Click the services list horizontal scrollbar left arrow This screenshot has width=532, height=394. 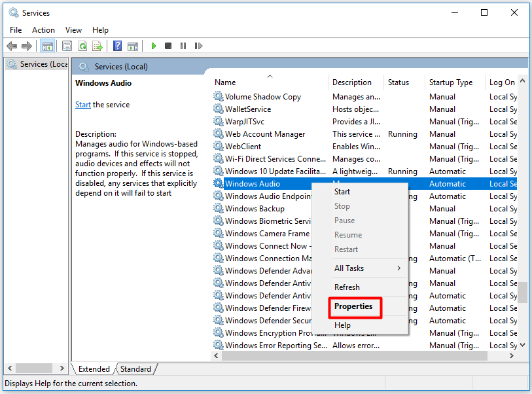(x=216, y=355)
